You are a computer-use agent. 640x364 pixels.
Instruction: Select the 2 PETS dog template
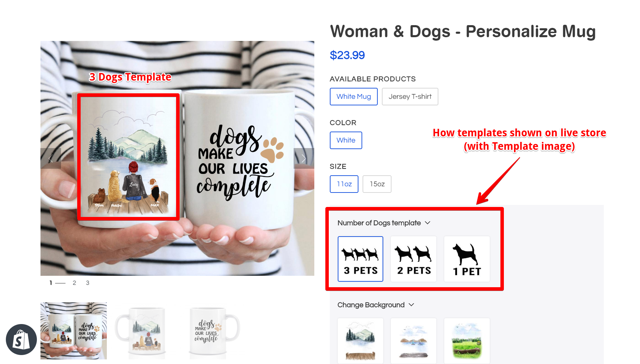coord(414,259)
